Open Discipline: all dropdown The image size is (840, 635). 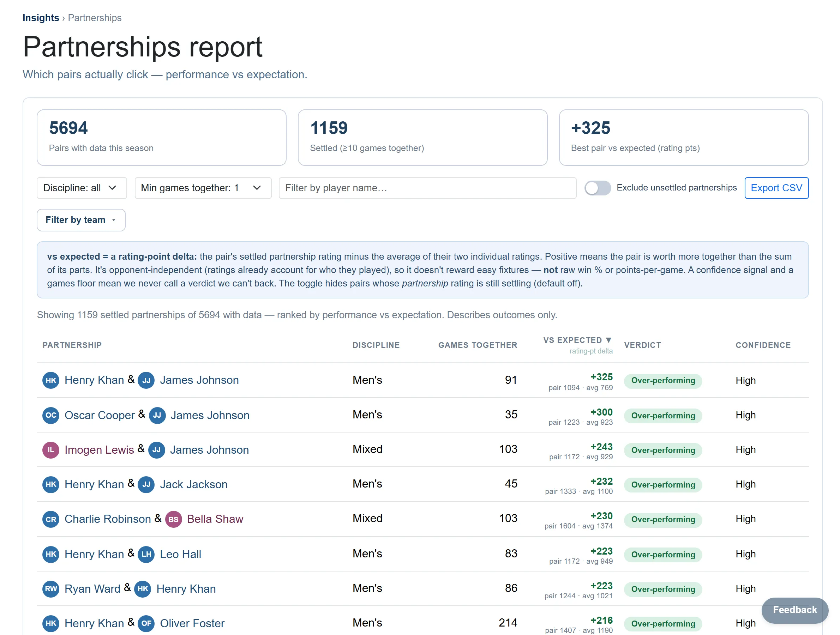coord(82,188)
